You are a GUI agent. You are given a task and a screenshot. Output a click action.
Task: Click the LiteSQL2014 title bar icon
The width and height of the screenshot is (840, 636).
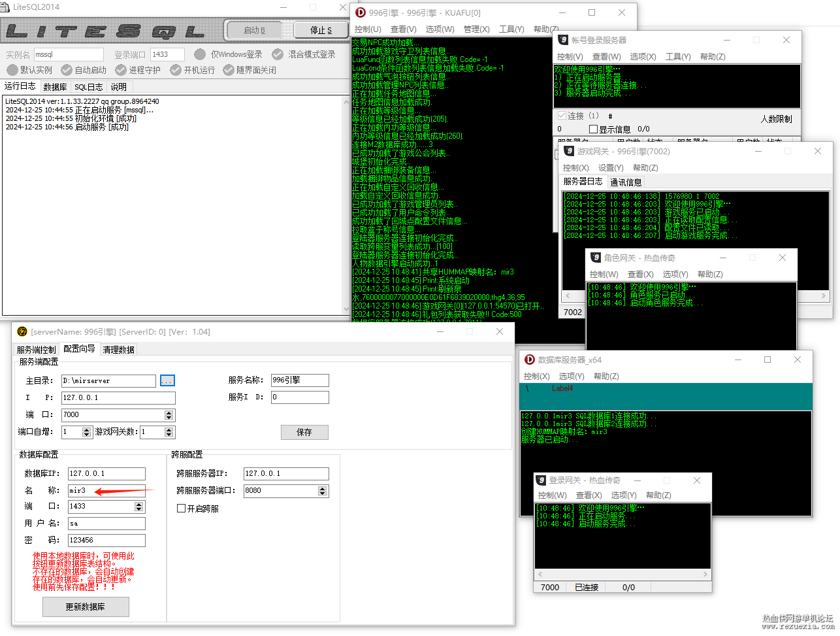click(x=6, y=7)
